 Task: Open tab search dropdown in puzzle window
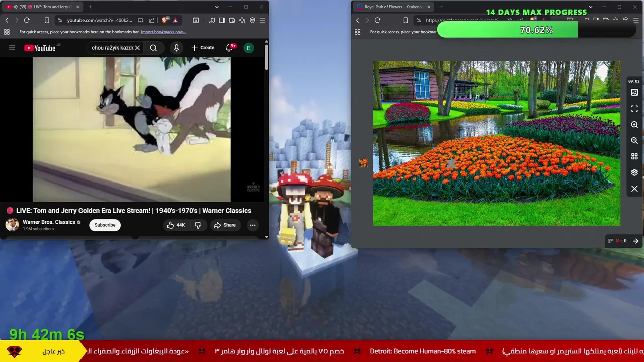click(590, 7)
